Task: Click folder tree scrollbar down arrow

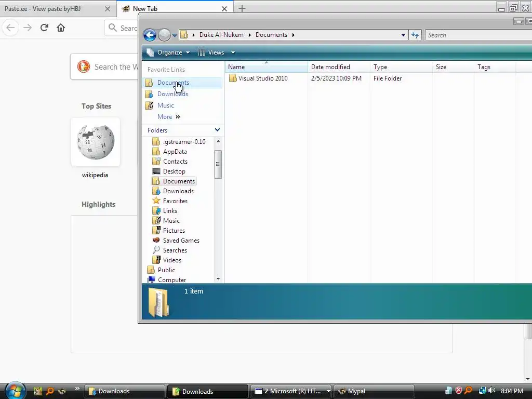Action: [218, 279]
